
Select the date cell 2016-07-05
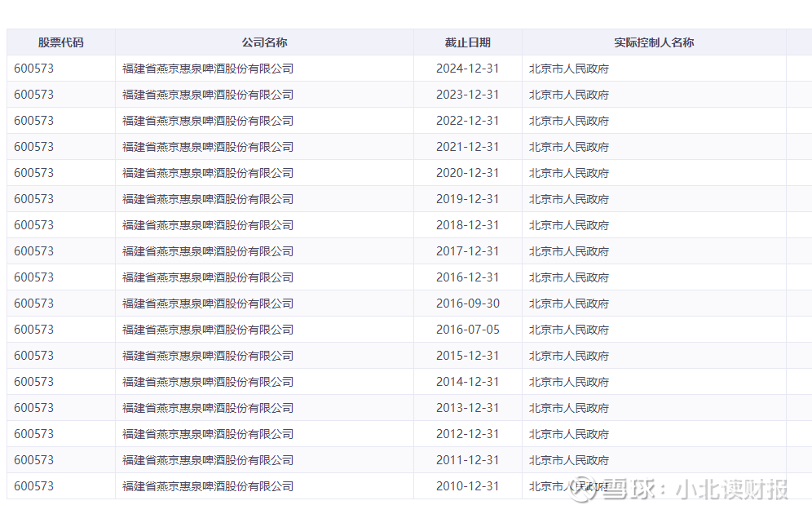coord(468,330)
